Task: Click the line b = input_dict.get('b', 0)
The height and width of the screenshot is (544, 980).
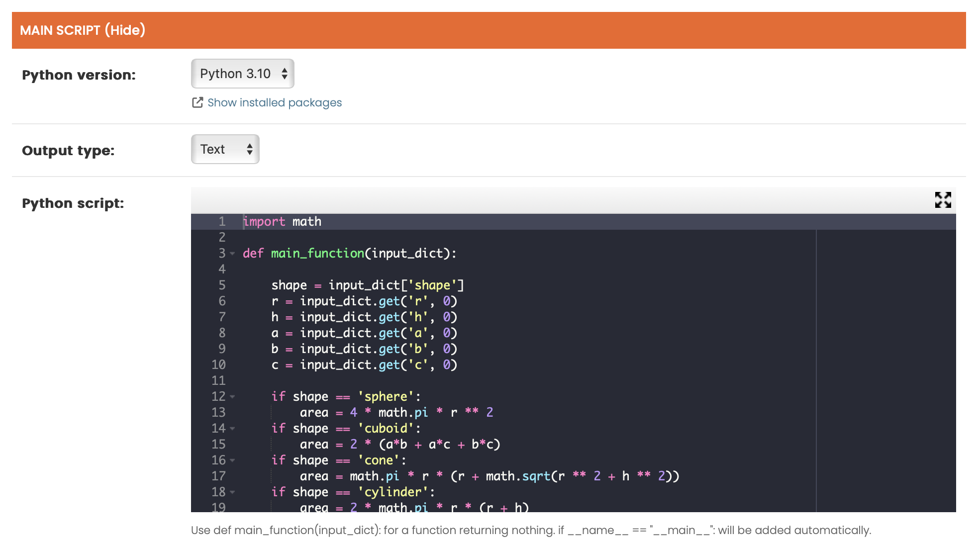Action: point(364,349)
